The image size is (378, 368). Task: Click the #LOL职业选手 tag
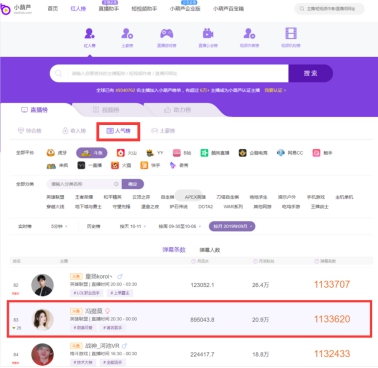click(86, 293)
